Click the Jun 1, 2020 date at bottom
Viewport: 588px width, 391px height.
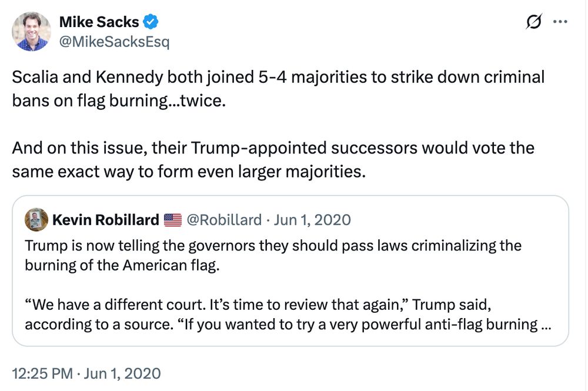point(122,374)
